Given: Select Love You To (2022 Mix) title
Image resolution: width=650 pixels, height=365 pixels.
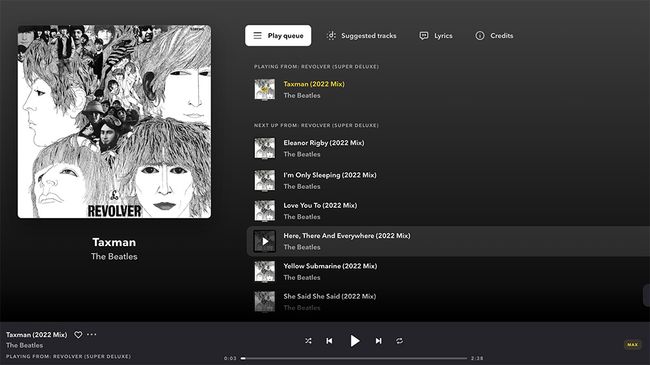Looking at the screenshot, I should coord(320,206).
